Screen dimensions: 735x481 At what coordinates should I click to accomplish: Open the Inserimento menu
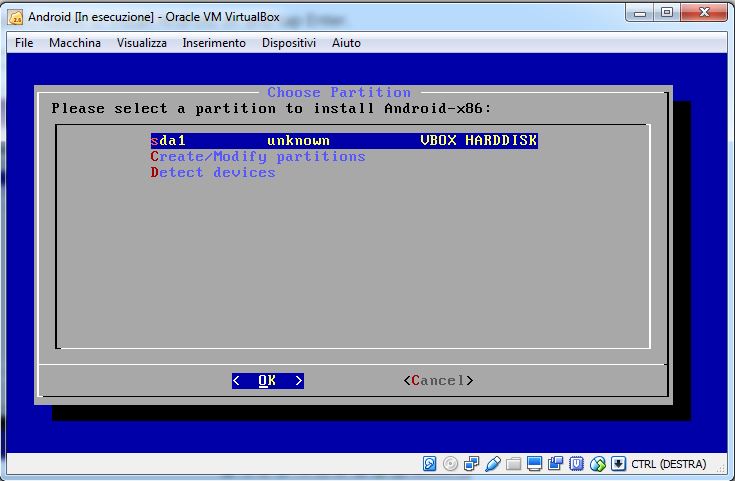click(x=214, y=43)
